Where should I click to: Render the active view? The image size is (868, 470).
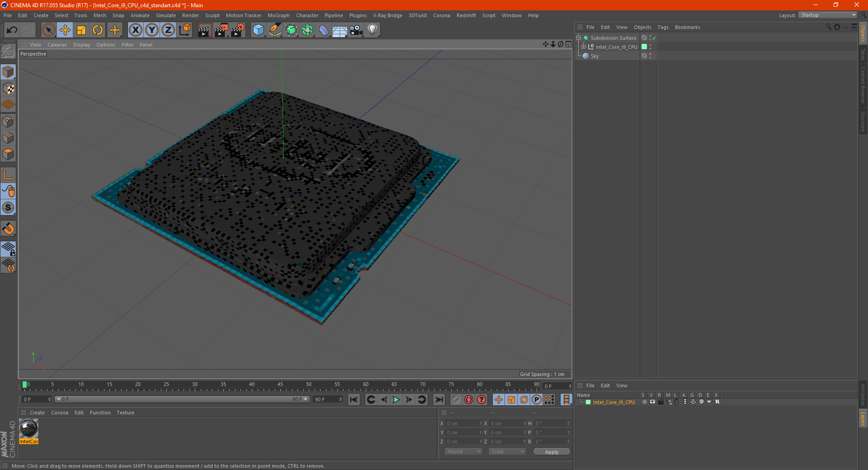tap(204, 30)
